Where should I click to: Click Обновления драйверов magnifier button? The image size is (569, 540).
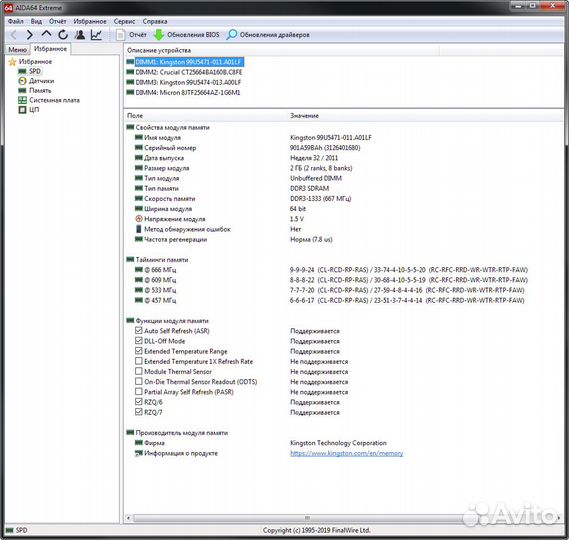click(268, 35)
